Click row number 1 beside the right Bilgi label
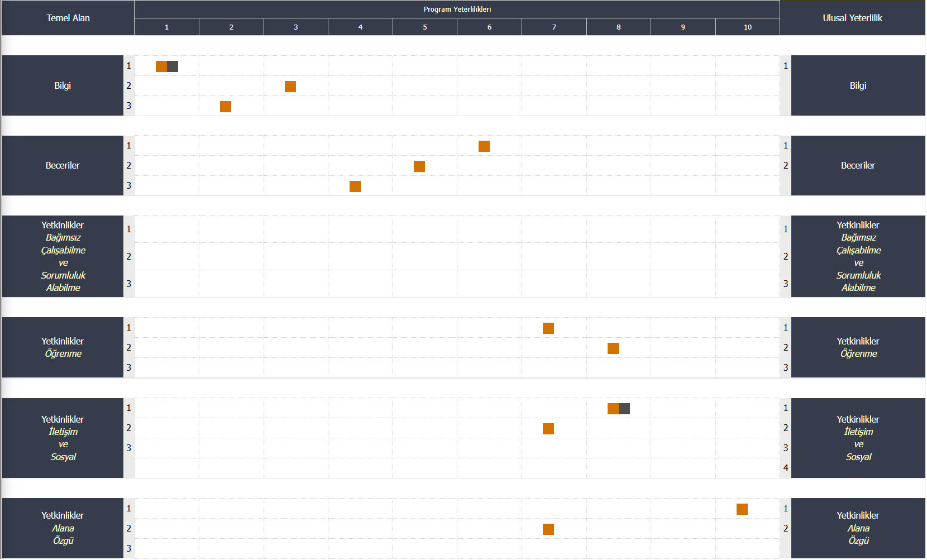 (x=786, y=65)
